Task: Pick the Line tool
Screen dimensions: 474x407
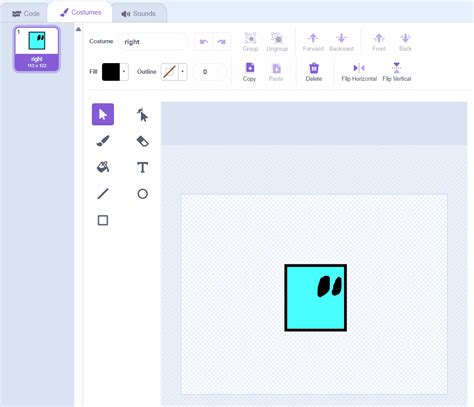Action: tap(103, 194)
